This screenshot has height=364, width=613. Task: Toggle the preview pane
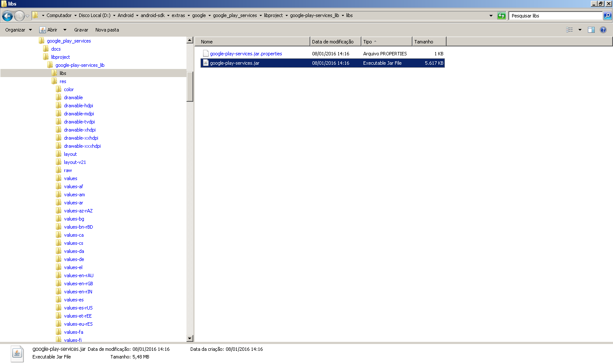click(x=591, y=30)
